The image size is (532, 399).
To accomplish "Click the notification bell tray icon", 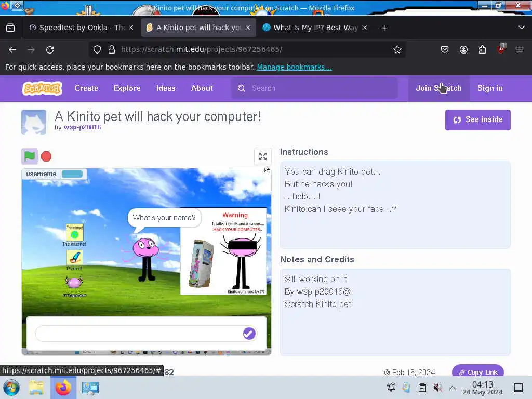I will 391,388.
